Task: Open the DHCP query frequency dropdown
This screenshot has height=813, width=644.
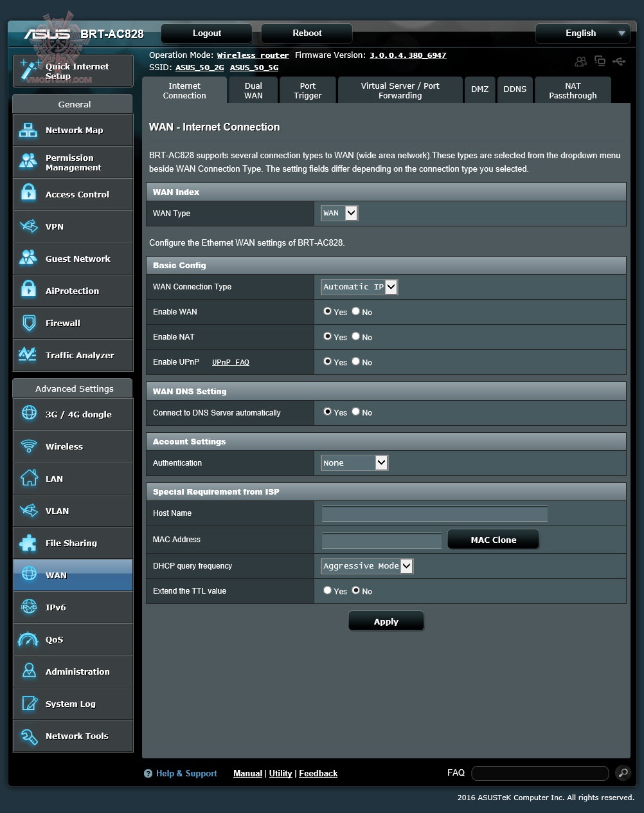Action: [367, 566]
